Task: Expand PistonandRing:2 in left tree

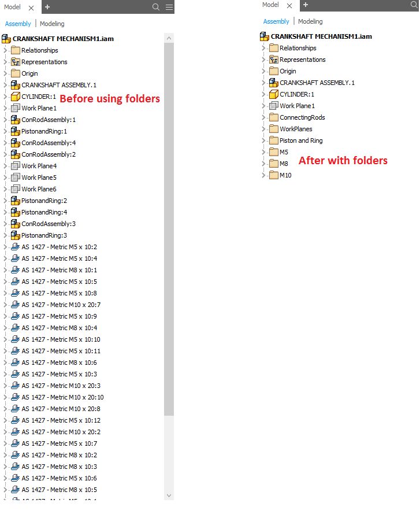Action: pos(5,201)
